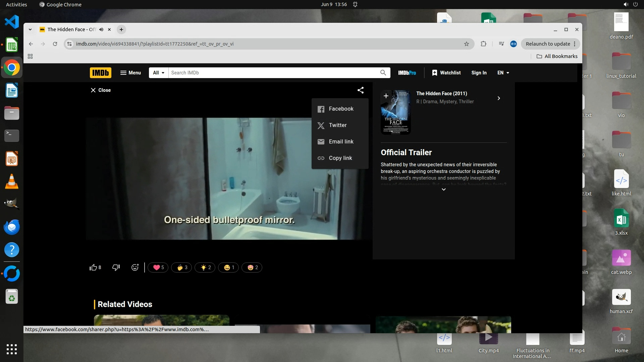
Task: Like the video with thumbs up
Action: pyautogui.click(x=93, y=267)
